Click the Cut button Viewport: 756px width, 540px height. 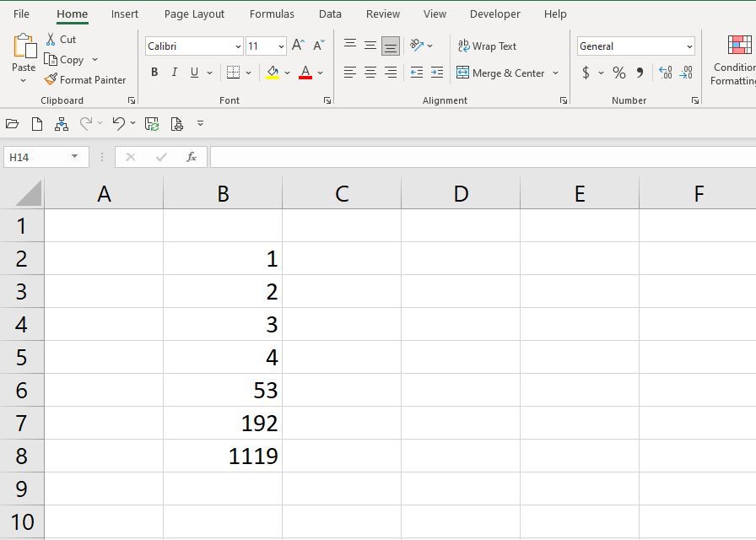click(62, 39)
